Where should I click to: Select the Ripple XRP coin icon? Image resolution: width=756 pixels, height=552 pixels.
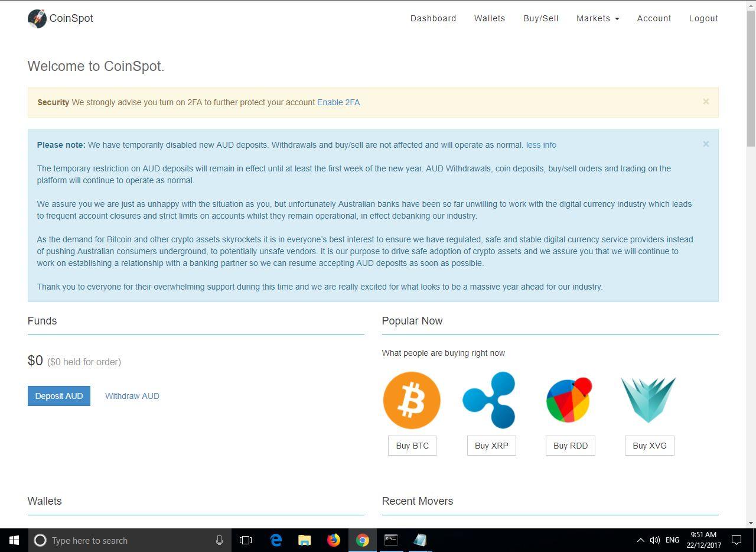(x=491, y=400)
